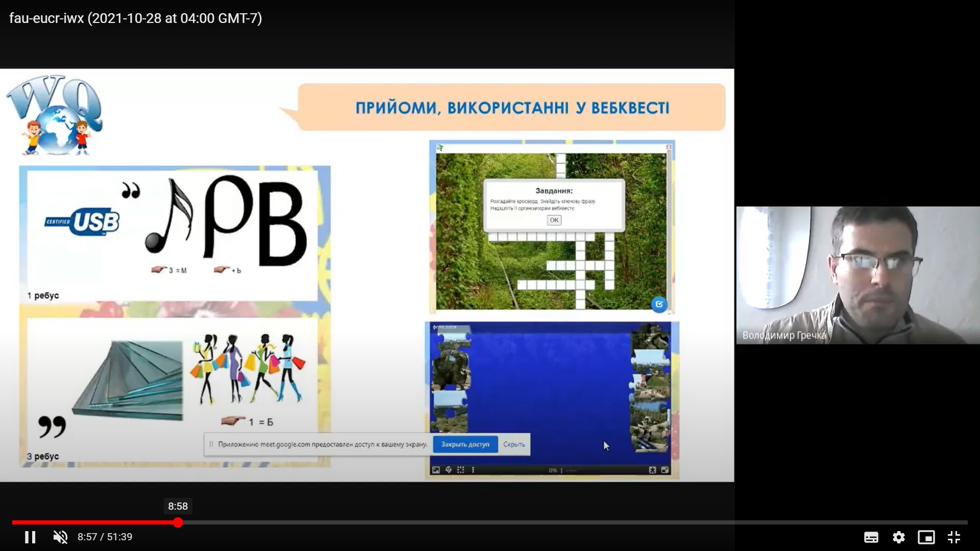Viewport: 980px width, 551px height.
Task: Click the puzzle-piece icon in the puzzle toolbar
Action: click(652, 470)
